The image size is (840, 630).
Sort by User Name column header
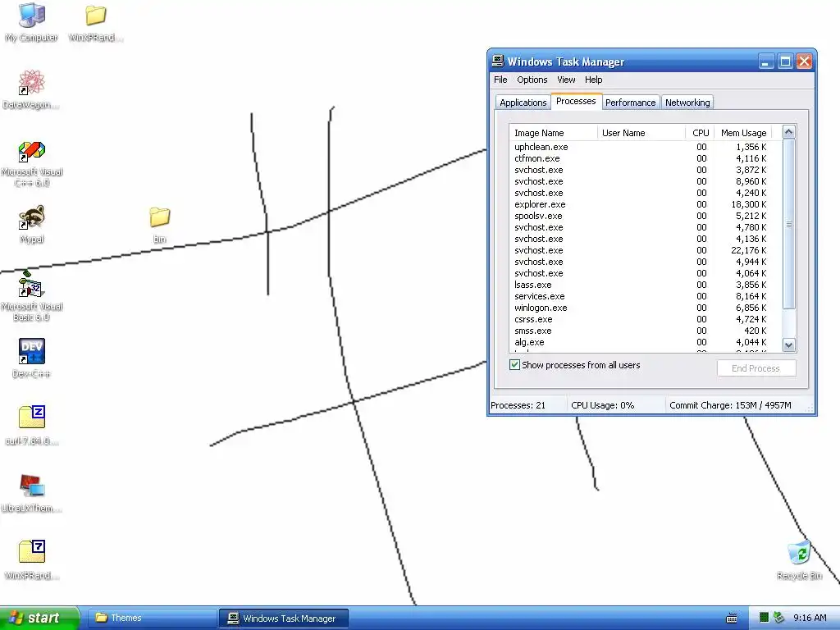coord(641,133)
